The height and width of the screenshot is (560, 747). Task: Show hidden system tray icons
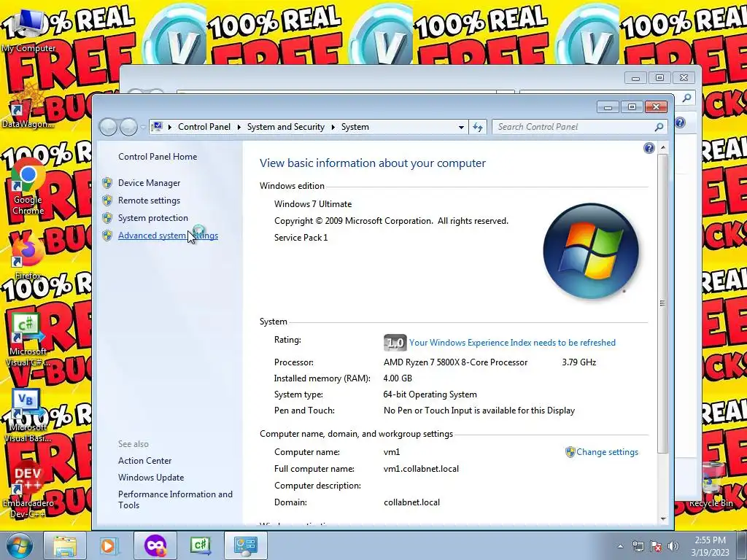[620, 546]
